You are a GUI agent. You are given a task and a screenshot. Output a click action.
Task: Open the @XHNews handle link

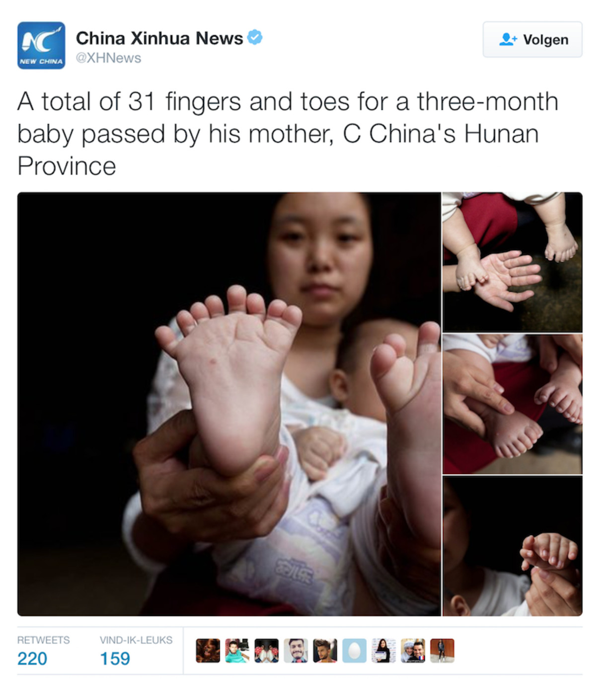click(108, 58)
